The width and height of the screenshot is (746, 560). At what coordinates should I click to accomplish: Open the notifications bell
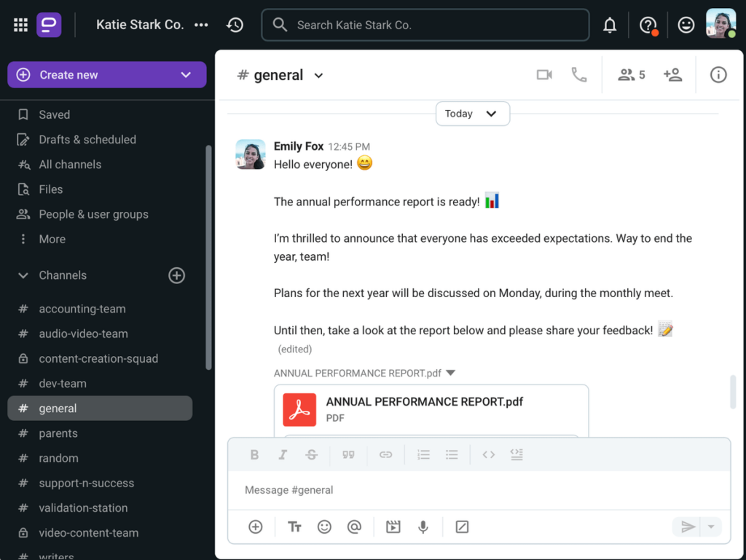pyautogui.click(x=610, y=25)
